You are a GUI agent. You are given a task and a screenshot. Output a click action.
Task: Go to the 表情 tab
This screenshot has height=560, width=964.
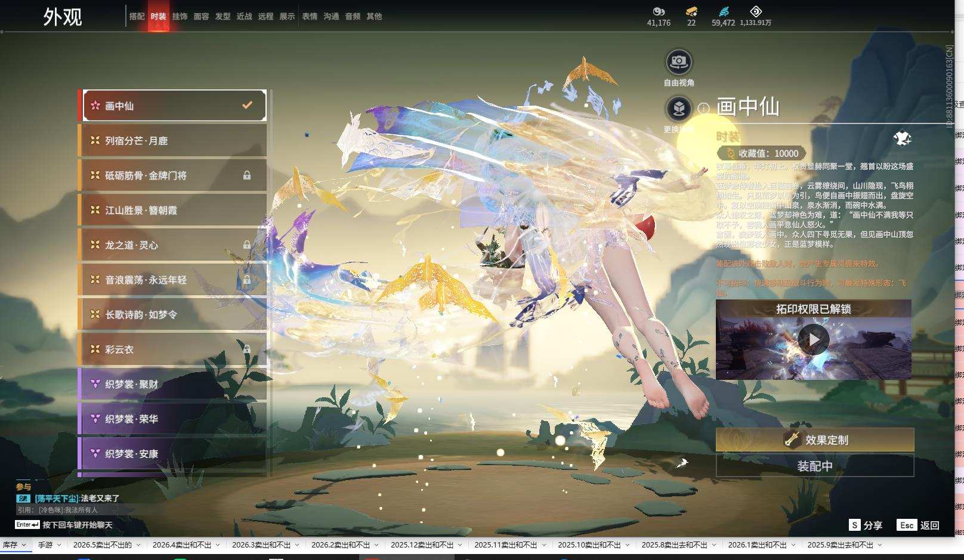[x=310, y=16]
